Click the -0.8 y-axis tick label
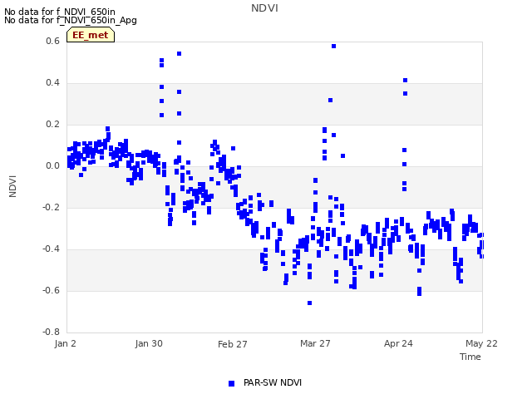Viewport: 532px width, 399px height. [x=51, y=332]
